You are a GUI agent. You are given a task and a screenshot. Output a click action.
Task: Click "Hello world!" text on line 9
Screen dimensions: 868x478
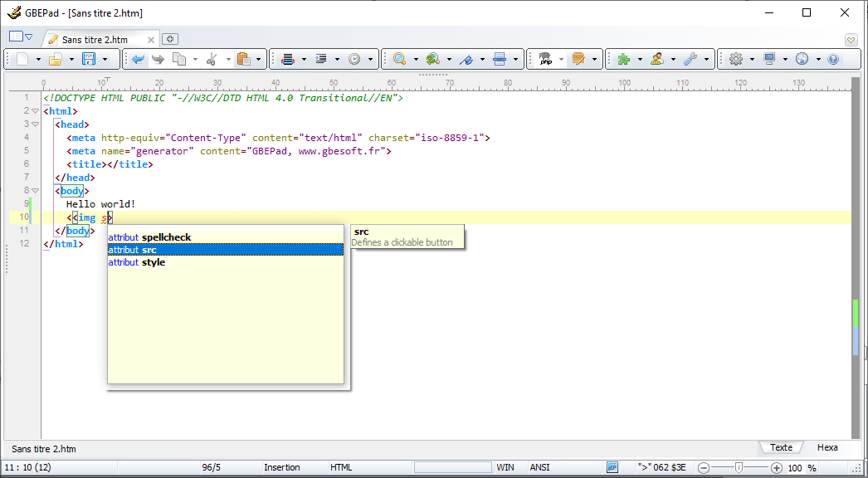tap(100, 204)
